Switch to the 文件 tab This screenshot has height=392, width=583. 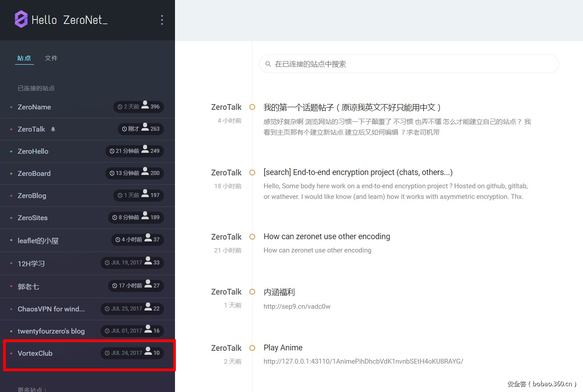tap(51, 58)
